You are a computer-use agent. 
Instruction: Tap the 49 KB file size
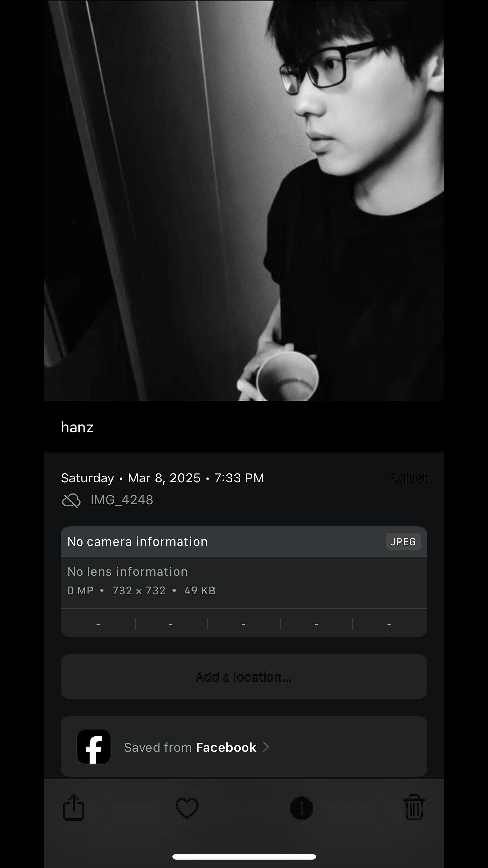point(200,591)
